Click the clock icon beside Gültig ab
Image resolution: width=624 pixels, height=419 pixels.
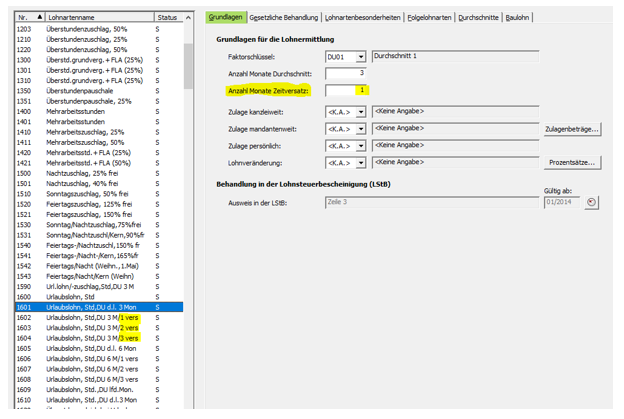click(591, 202)
